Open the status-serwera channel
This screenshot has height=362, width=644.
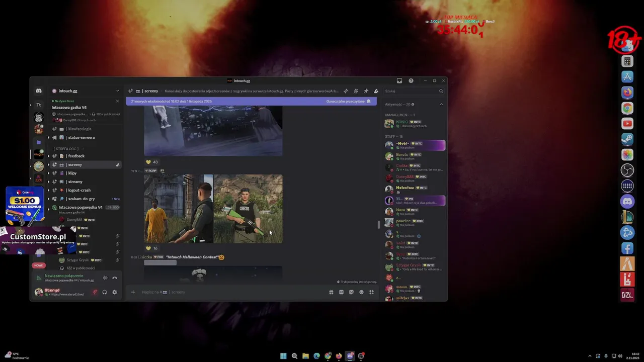pos(85,138)
